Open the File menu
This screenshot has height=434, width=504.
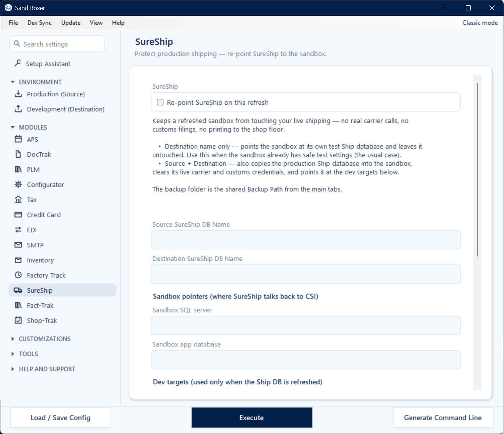(13, 22)
